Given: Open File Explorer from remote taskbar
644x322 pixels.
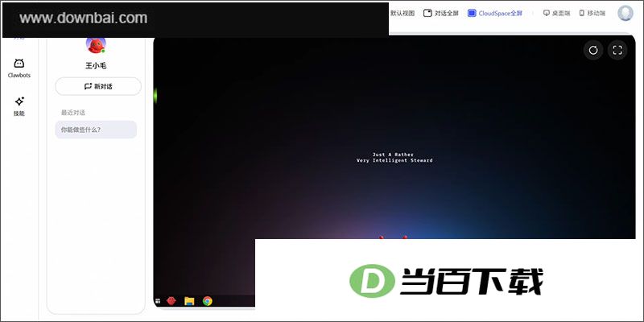Looking at the screenshot, I should [189, 301].
